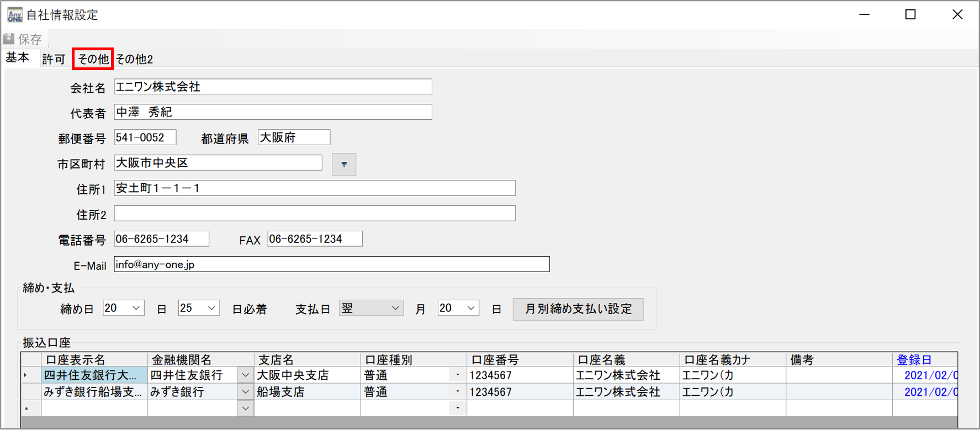The height and width of the screenshot is (430, 980).
Task: Expand the 支払日 month dropdown showing 翌
Action: [x=395, y=308]
